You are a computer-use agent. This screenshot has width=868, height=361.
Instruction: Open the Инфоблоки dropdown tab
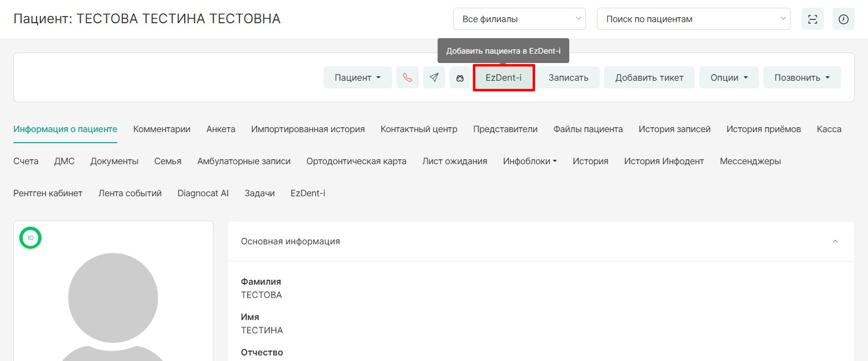530,161
